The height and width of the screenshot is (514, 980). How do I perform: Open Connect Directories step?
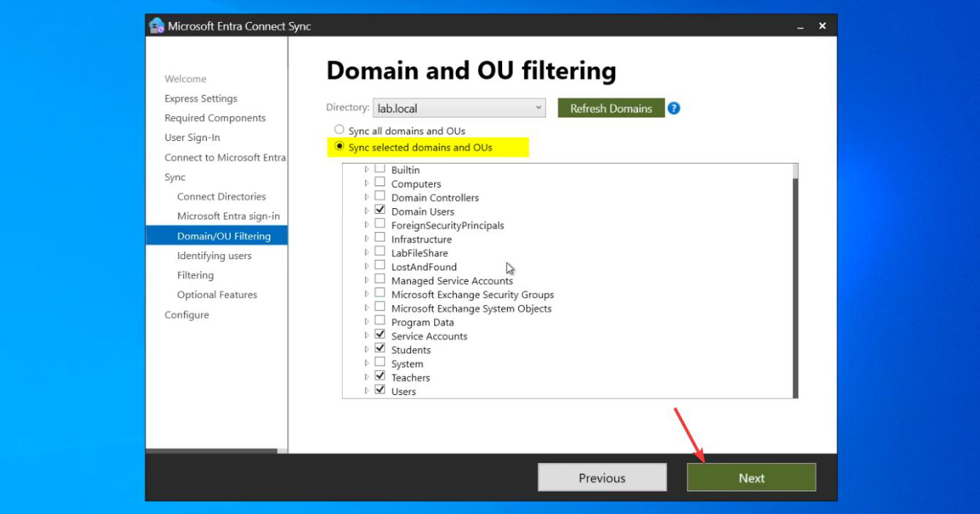tap(221, 196)
